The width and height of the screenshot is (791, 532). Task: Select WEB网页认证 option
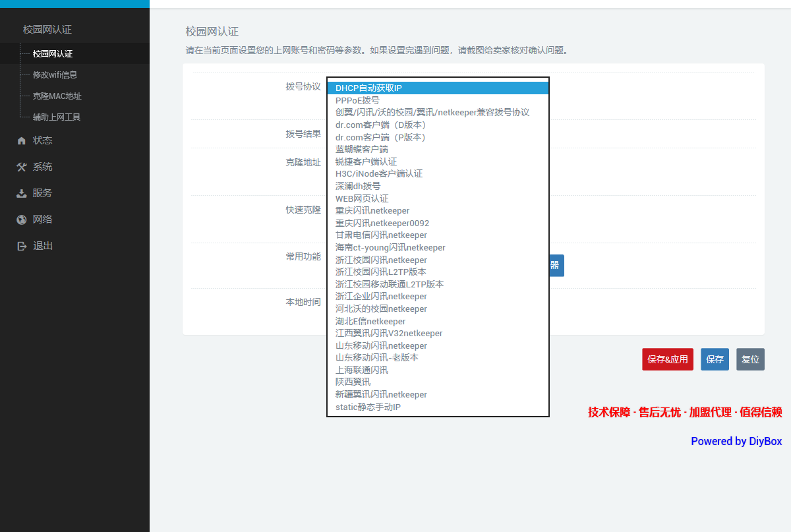[x=438, y=198]
